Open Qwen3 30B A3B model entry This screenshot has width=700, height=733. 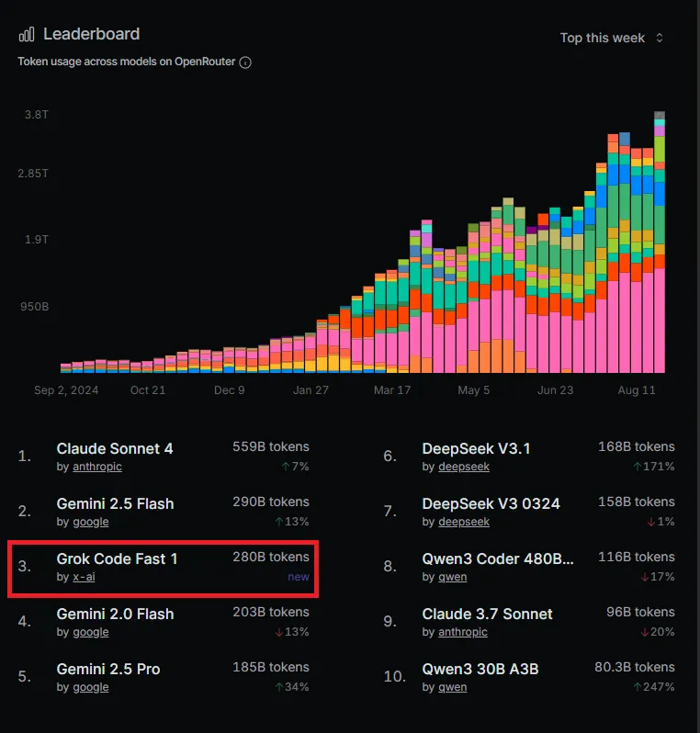480,670
